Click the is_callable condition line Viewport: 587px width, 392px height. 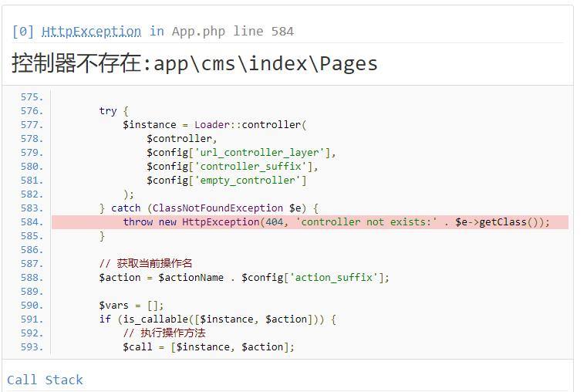[217, 319]
